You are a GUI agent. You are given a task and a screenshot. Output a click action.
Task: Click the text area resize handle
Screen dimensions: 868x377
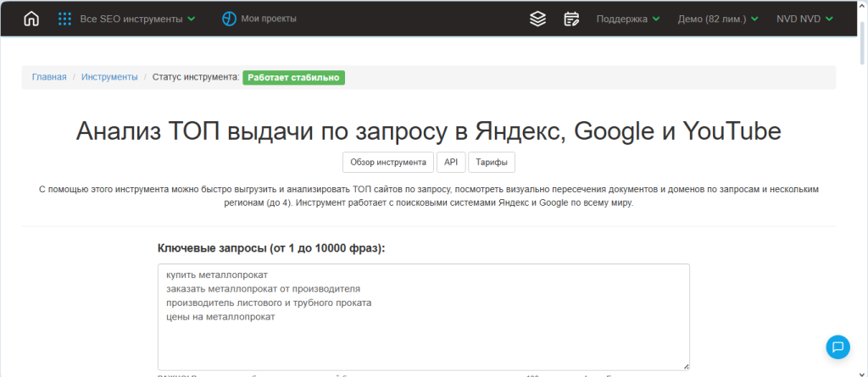point(685,366)
